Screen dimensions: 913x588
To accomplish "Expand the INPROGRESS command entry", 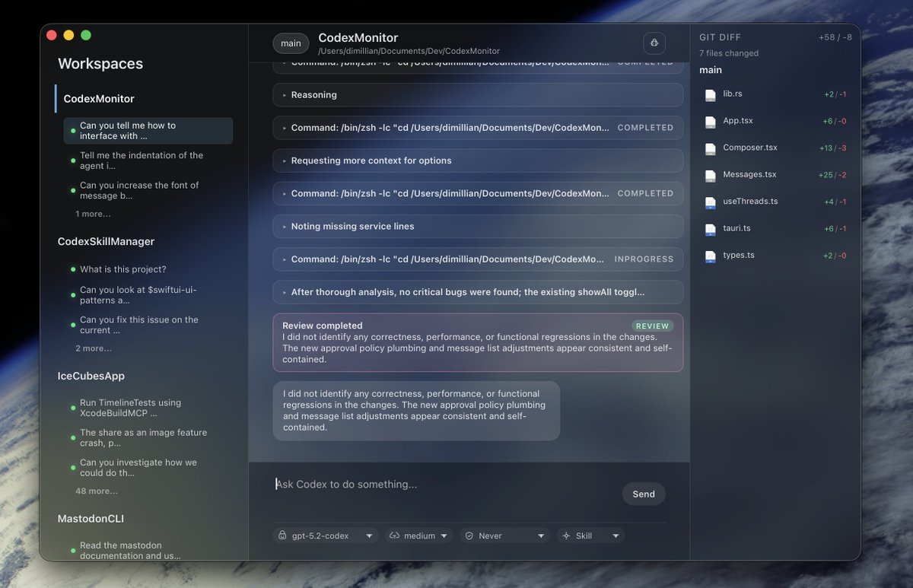I will pyautogui.click(x=478, y=259).
